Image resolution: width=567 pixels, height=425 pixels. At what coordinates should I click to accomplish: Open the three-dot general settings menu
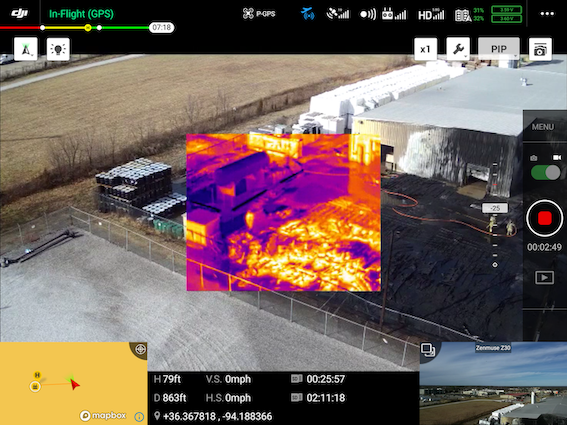pyautogui.click(x=547, y=14)
